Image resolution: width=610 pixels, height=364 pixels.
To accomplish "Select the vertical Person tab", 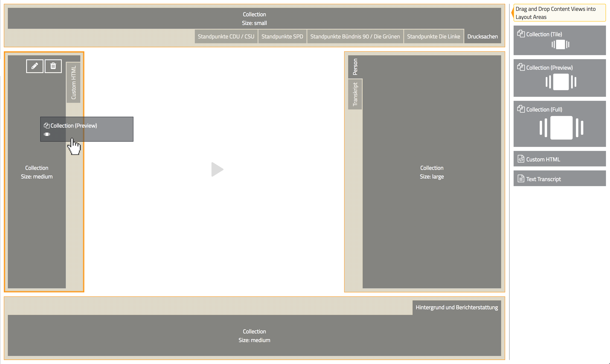I will (355, 67).
